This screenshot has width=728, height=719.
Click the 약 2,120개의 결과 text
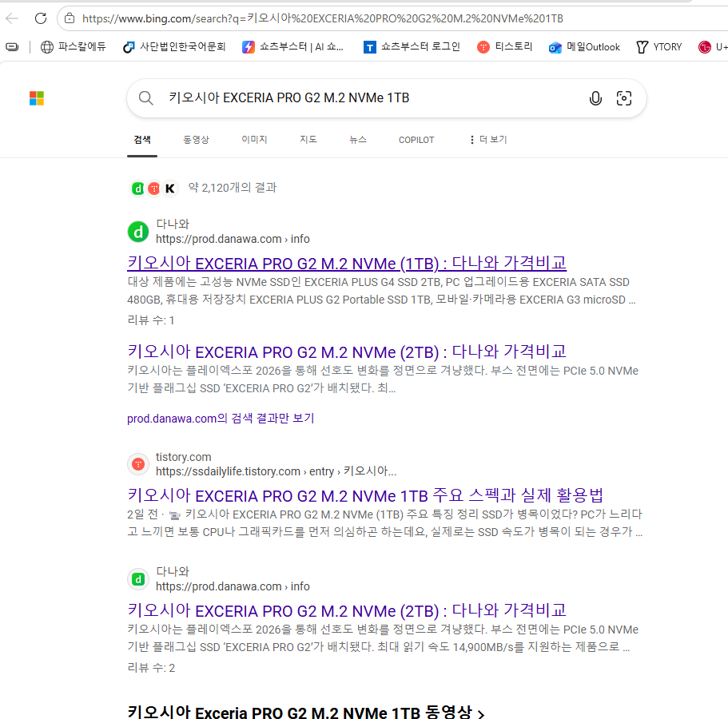[232, 188]
